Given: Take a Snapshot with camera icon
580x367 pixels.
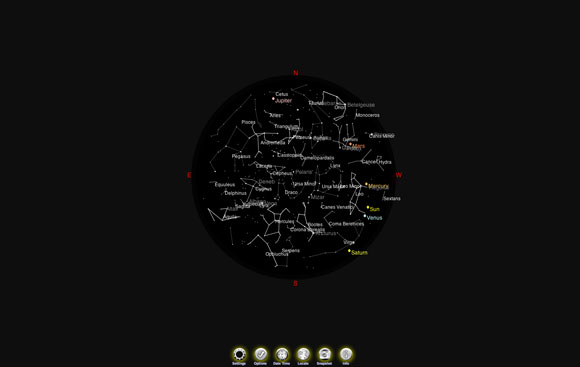Looking at the screenshot, I should (x=324, y=354).
